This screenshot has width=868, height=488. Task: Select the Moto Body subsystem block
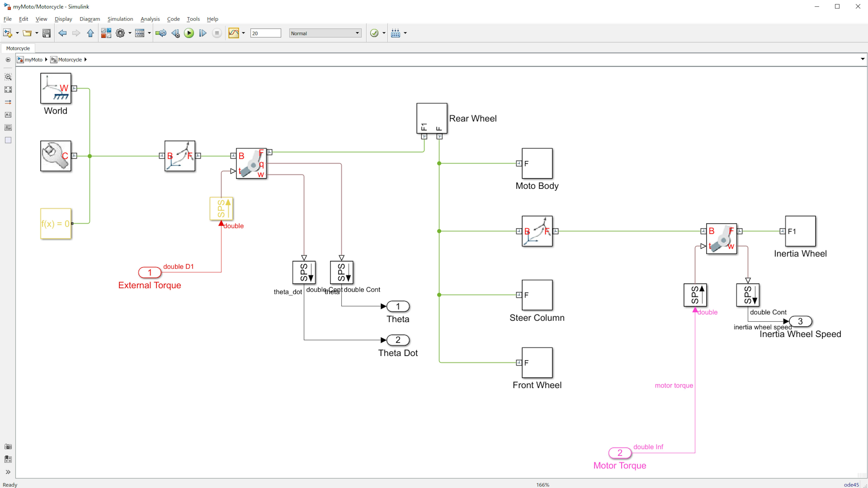537,163
